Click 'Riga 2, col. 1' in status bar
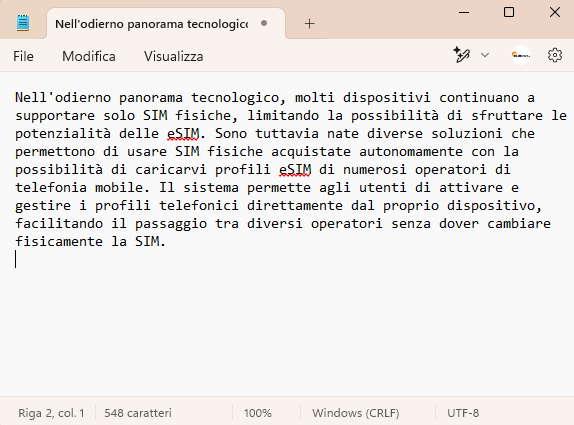The image size is (574, 425). tap(51, 413)
